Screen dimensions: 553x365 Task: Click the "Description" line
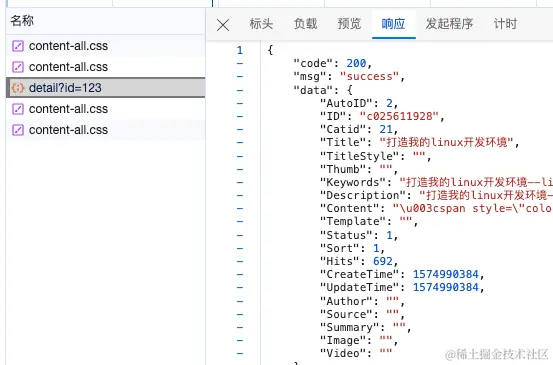tap(436, 195)
